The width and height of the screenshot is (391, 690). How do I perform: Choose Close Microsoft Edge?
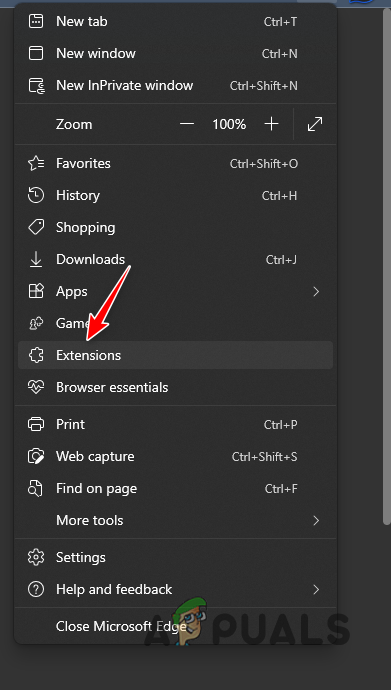(175, 626)
